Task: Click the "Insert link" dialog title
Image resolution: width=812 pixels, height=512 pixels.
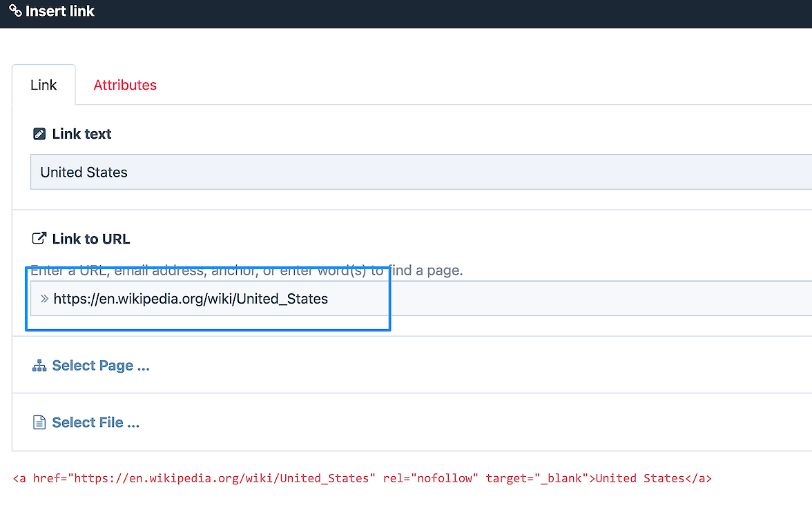Action: (60, 12)
